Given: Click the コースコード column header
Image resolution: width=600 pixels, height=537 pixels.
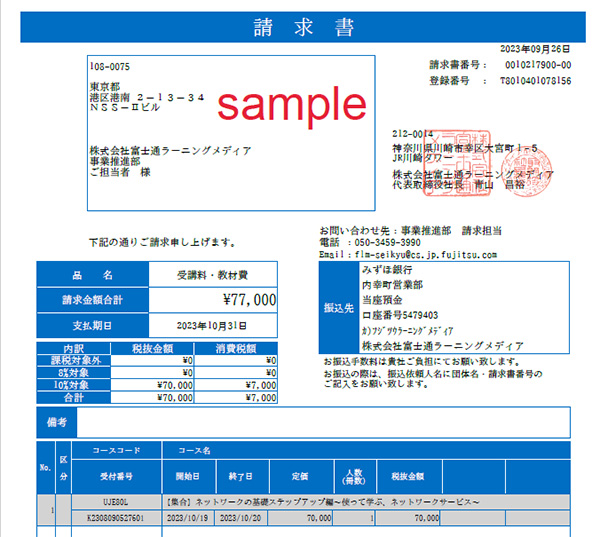Looking at the screenshot, I should pos(116,450).
